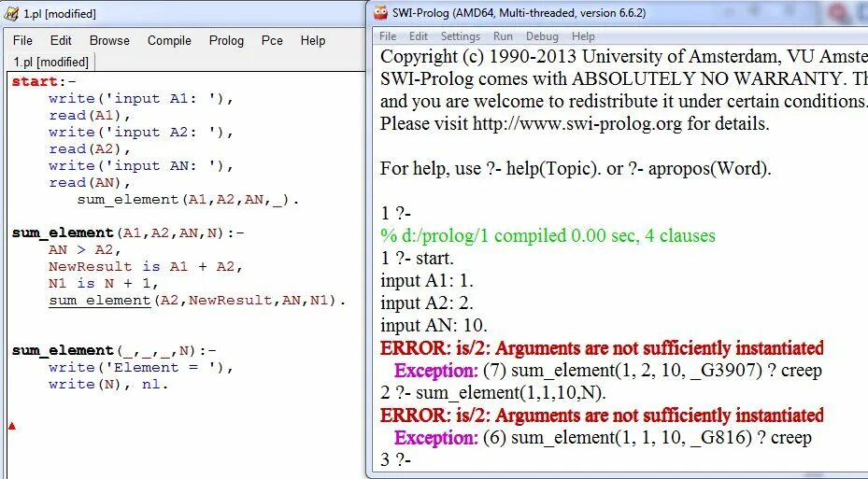Click the write('input A1: ') line
Image resolution: width=868 pixels, height=479 pixels.
pyautogui.click(x=141, y=98)
